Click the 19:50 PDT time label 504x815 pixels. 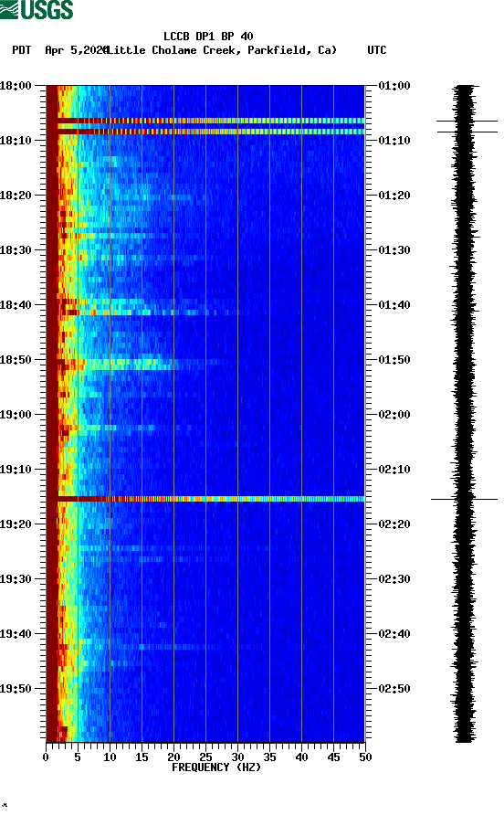pyautogui.click(x=16, y=689)
